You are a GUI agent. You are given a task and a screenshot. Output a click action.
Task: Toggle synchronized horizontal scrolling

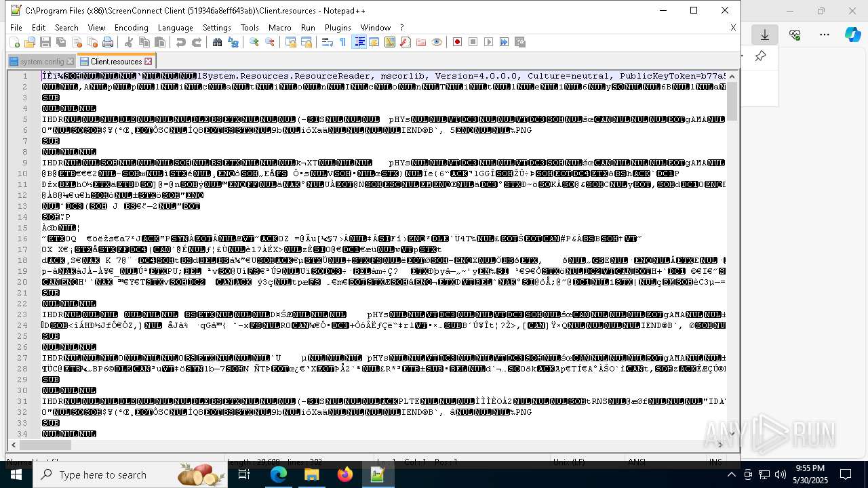click(x=307, y=42)
